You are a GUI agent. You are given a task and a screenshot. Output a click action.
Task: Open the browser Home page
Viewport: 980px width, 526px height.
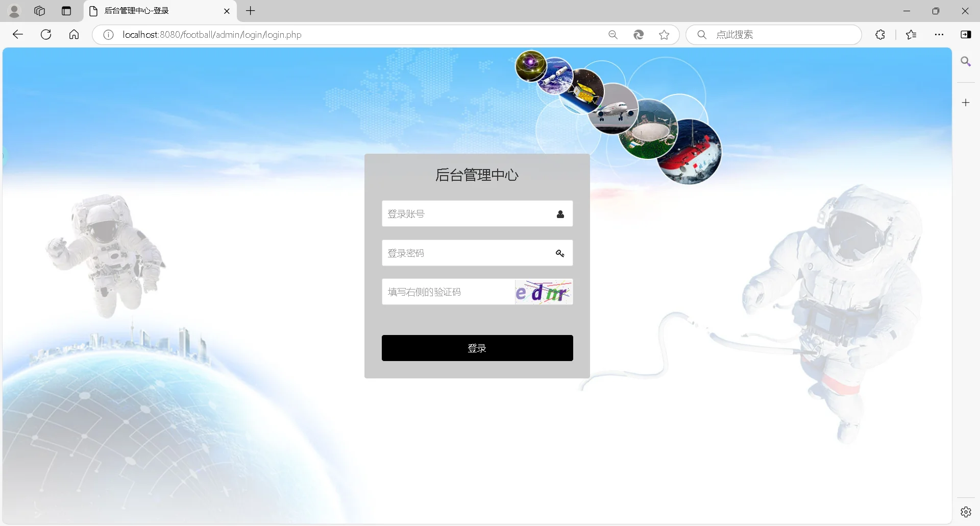74,34
